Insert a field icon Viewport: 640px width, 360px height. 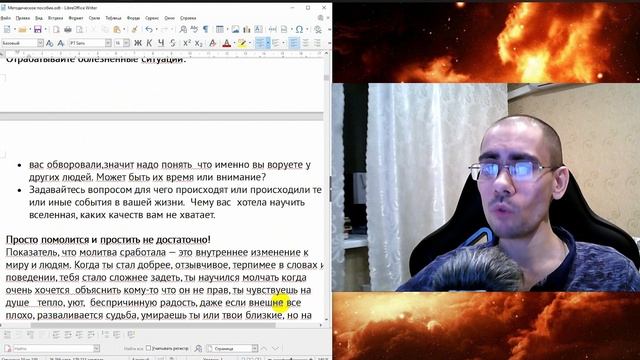(x=284, y=29)
